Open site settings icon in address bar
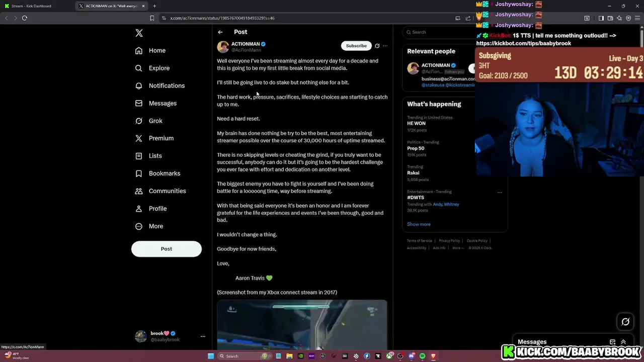Viewport: 644px width, 362px height. pyautogui.click(x=164, y=18)
